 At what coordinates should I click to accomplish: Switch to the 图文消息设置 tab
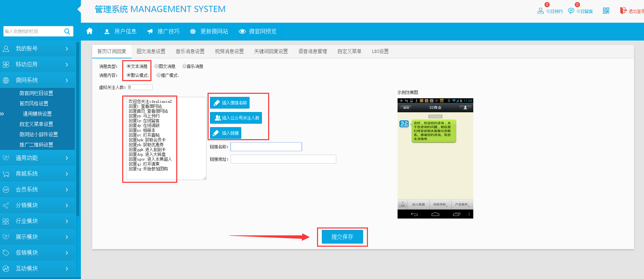(x=151, y=52)
